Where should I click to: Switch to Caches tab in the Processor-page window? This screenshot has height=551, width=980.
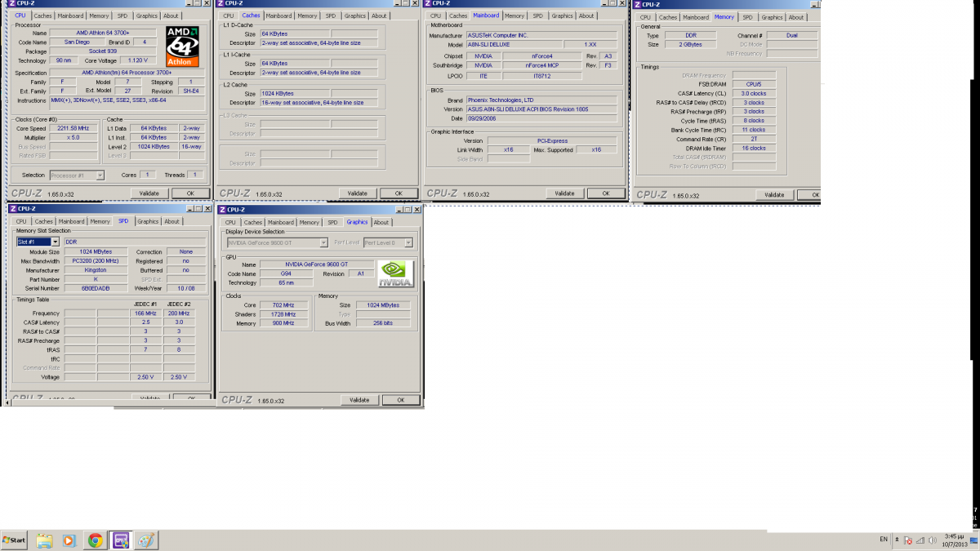[42, 16]
